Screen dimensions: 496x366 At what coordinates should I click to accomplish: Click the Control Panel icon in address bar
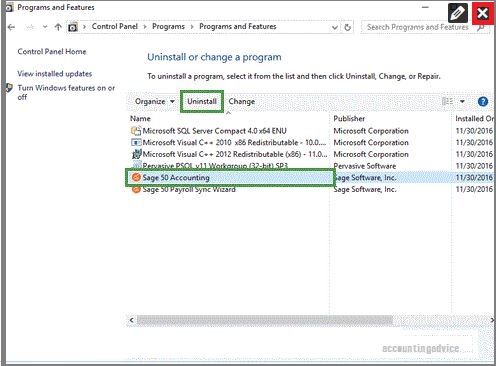pos(73,27)
